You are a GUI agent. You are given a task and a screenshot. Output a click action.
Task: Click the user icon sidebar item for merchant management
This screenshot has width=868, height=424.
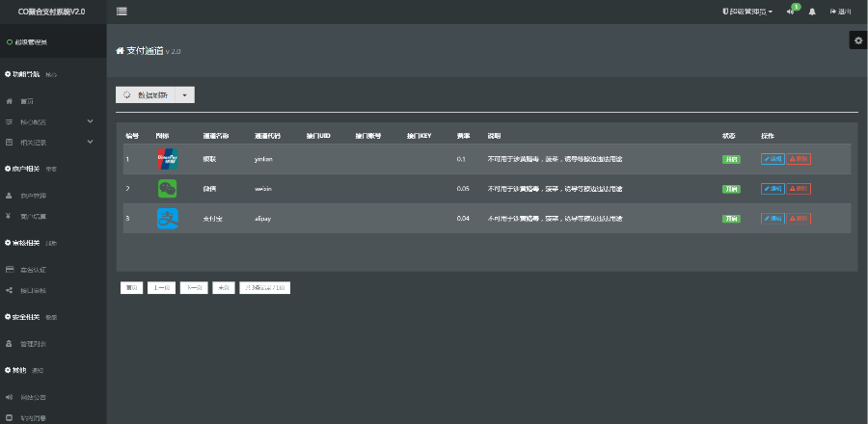(9, 196)
